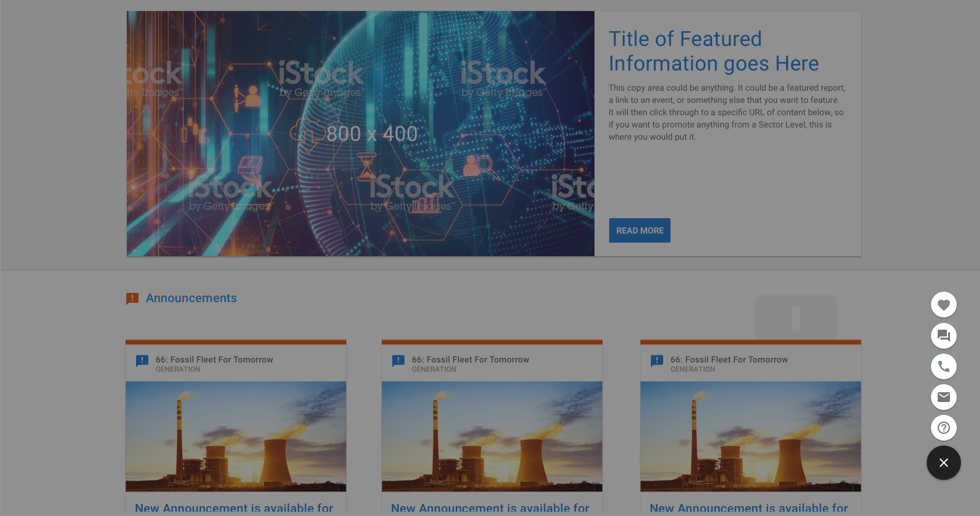Click the READ MORE button
This screenshot has height=516, width=980.
point(640,230)
